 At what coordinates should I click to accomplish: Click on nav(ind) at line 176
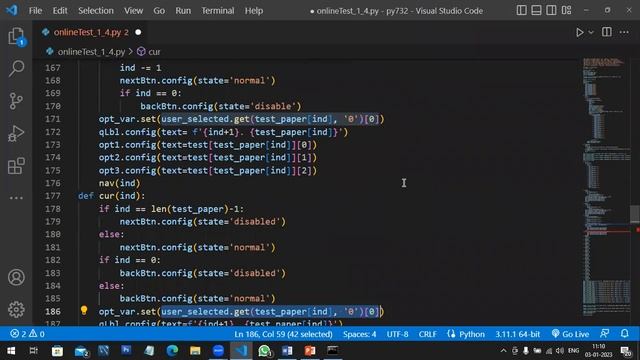(x=119, y=183)
